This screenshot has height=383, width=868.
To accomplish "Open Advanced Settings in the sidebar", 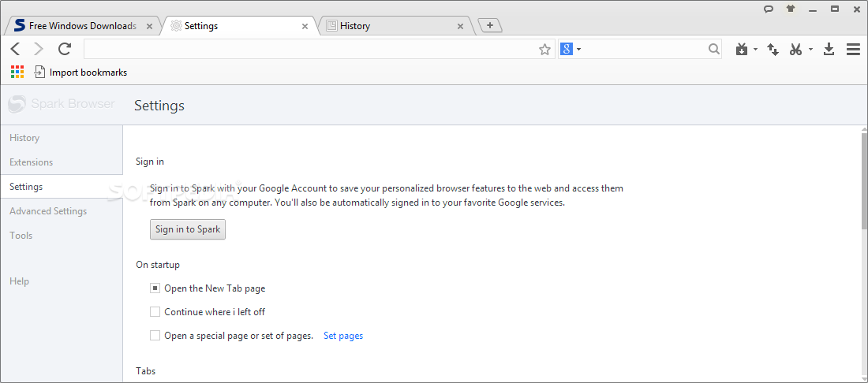I will click(x=48, y=210).
